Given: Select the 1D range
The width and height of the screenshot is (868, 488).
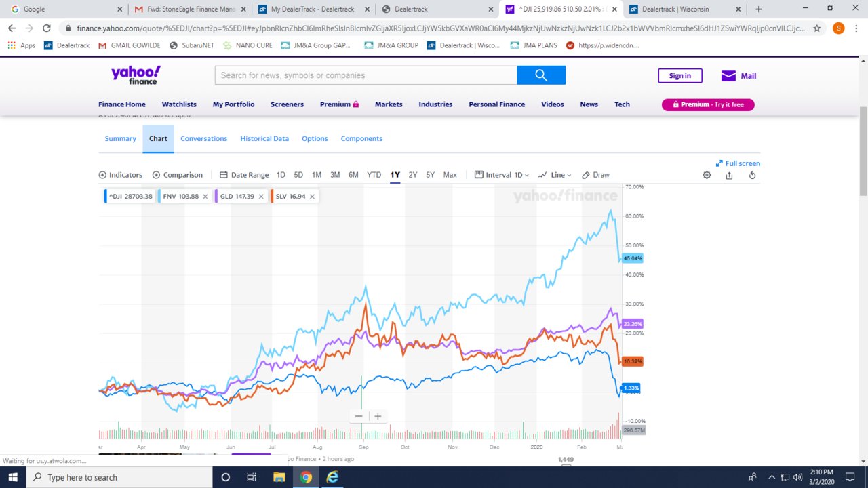Looking at the screenshot, I should click(281, 175).
